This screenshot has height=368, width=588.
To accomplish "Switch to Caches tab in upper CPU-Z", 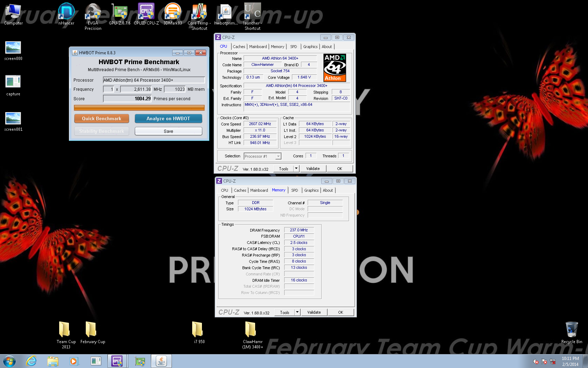I will [239, 47].
